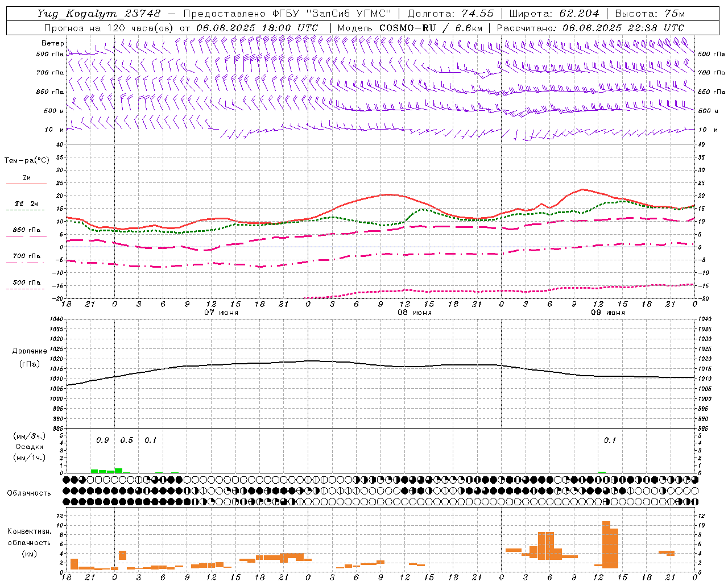The width and height of the screenshot is (728, 582).
Task: Click the (мм/3ч.) precipitation unit label
Action: click(30, 436)
